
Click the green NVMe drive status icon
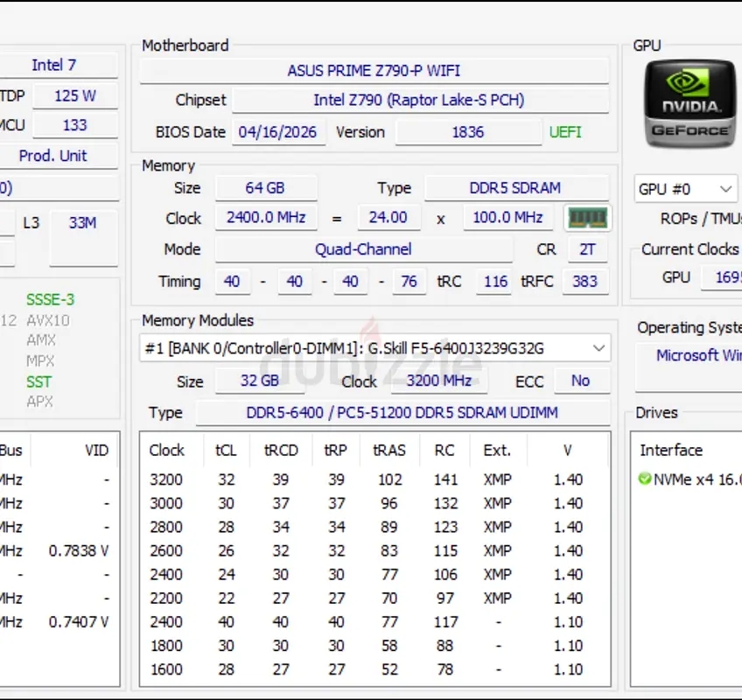point(645,479)
